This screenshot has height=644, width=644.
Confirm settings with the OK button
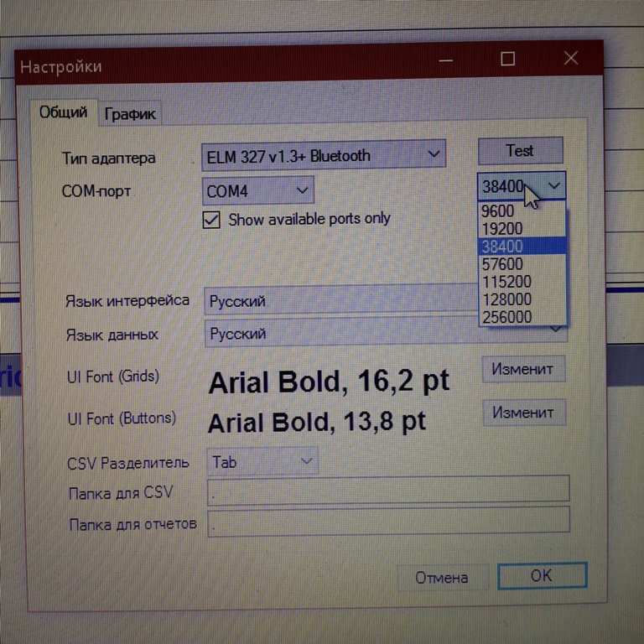tap(541, 576)
